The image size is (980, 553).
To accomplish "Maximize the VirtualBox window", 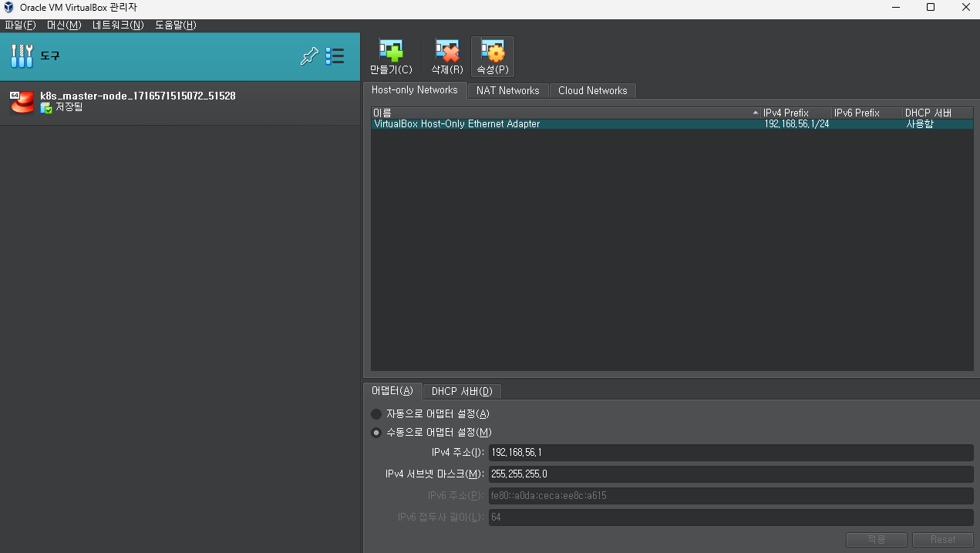I will pos(931,8).
